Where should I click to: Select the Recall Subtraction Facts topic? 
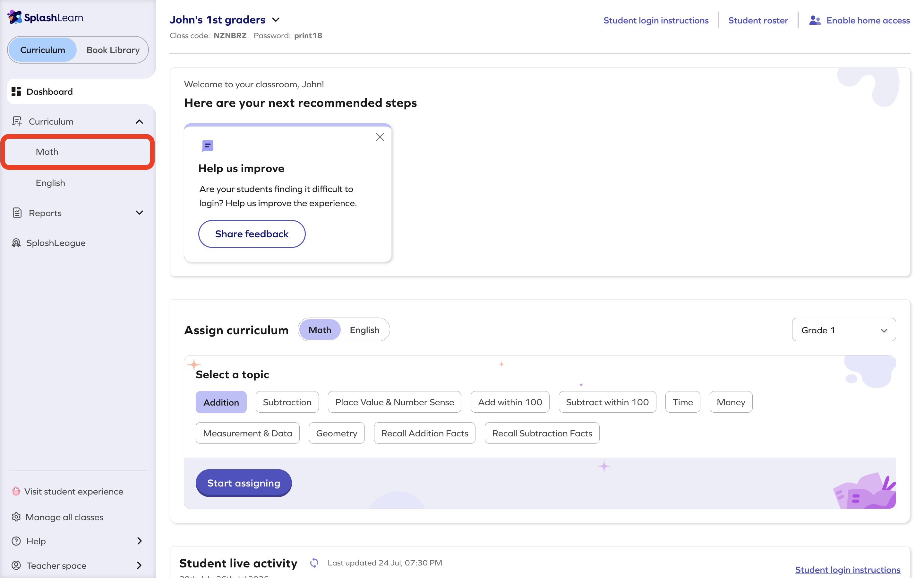pyautogui.click(x=542, y=433)
